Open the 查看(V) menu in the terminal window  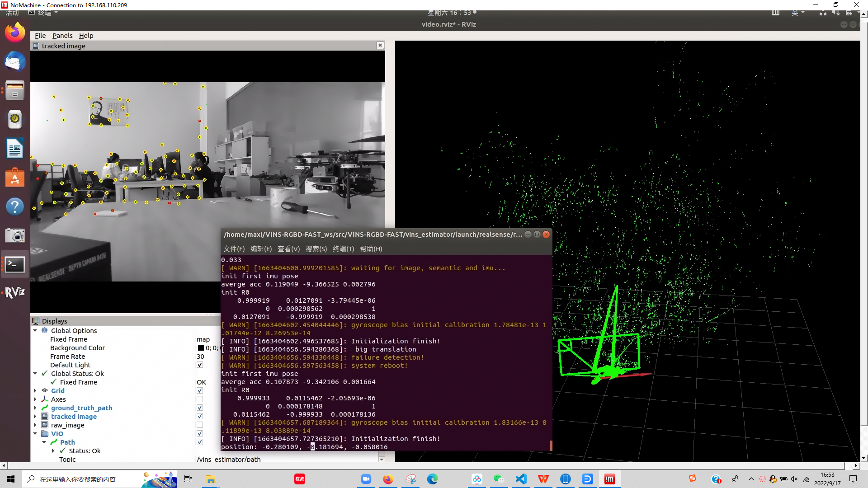288,249
